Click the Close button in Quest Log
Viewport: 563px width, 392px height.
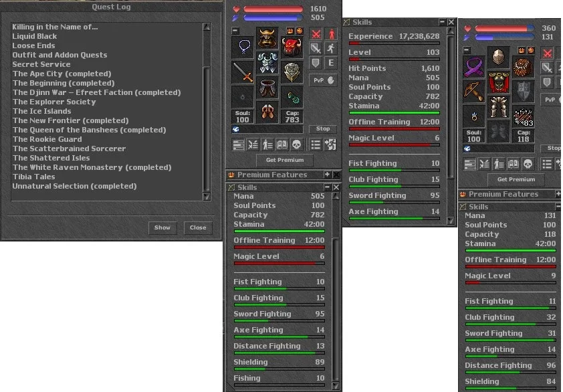[198, 228]
